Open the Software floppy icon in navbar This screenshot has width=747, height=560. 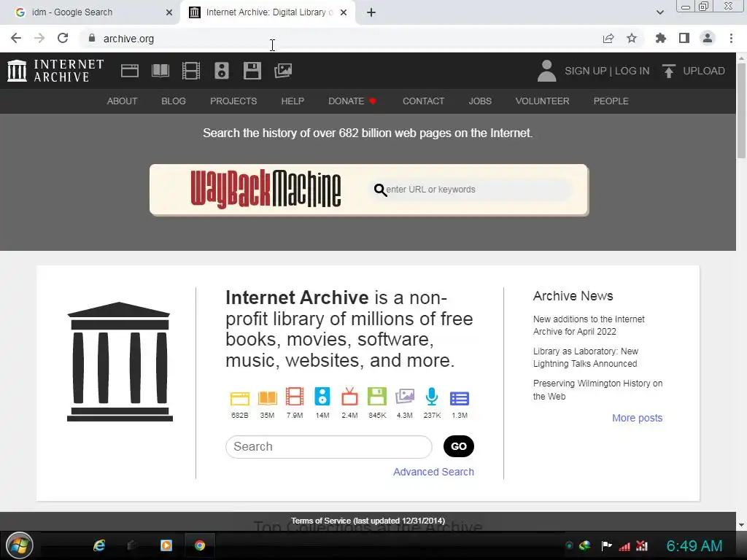[x=252, y=71]
